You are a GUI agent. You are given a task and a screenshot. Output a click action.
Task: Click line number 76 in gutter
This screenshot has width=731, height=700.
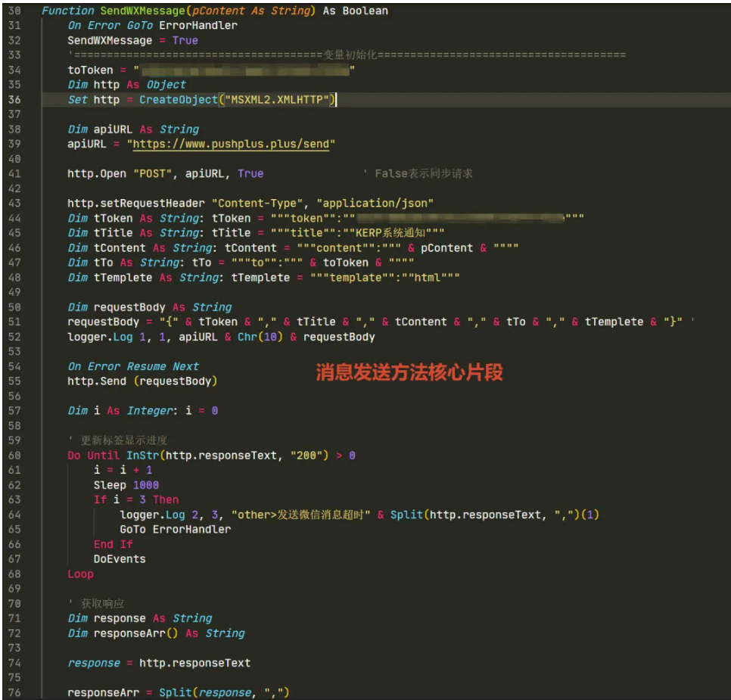pos(14,692)
